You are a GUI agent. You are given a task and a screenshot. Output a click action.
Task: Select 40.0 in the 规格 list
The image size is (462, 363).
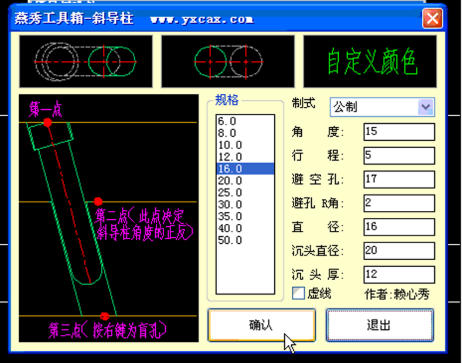(x=245, y=228)
